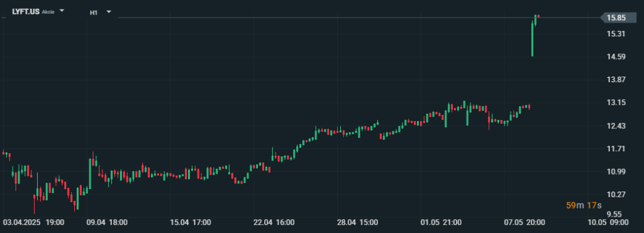The width and height of the screenshot is (644, 233).
Task: Click the 13.15 price axis label
Action: point(616,102)
